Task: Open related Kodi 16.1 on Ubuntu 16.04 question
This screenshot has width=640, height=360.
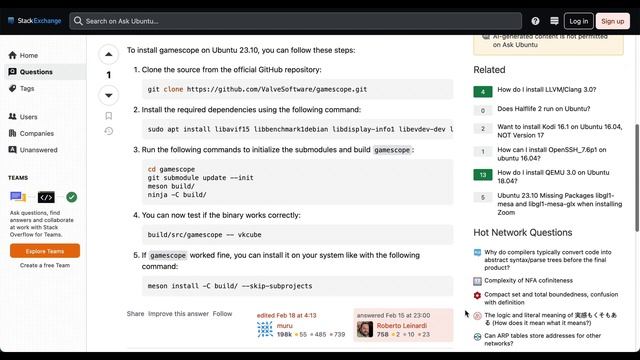Action: [560, 131]
